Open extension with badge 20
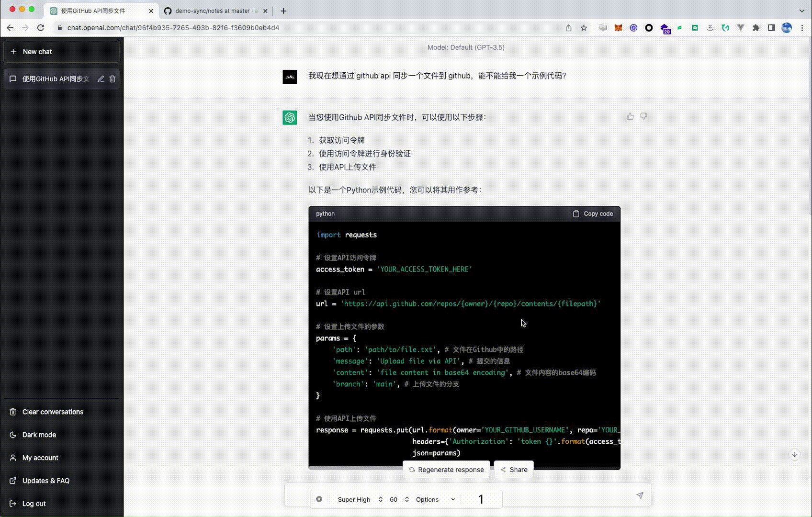Viewport: 812px width, 517px height. 665,29
